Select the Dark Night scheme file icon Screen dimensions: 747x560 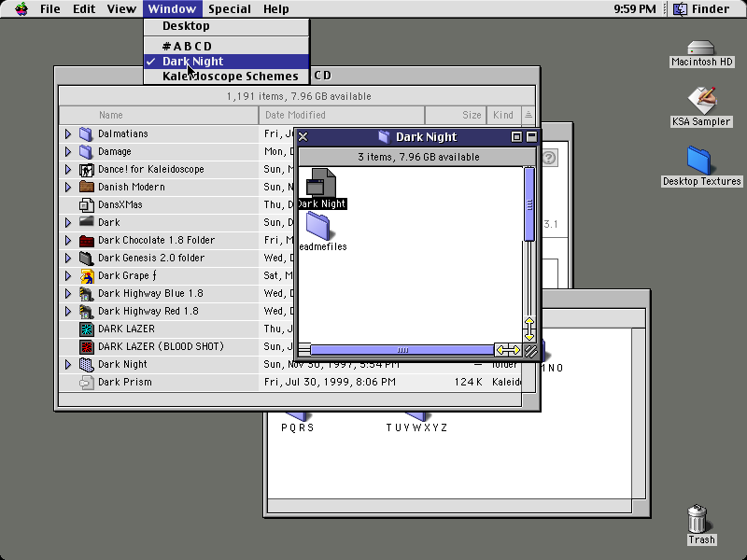(x=320, y=182)
